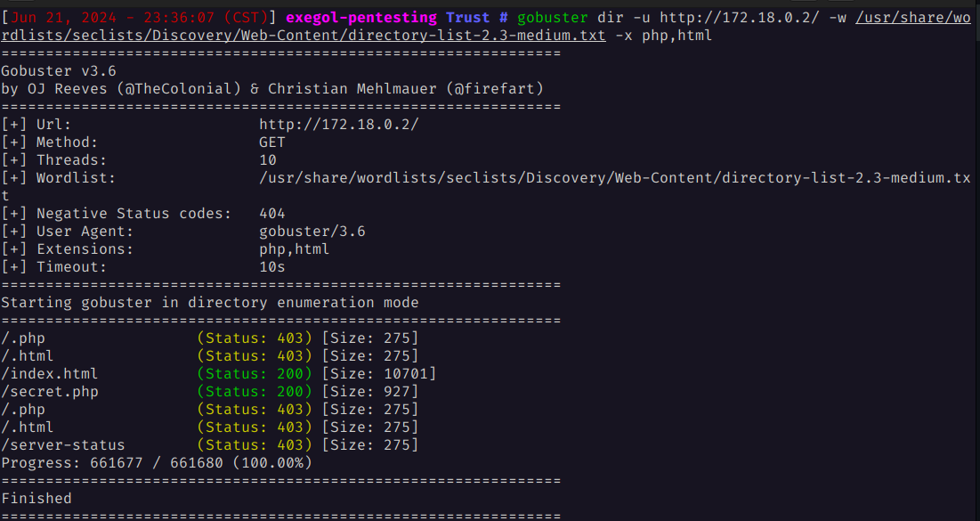Click Status: 200 on the /index.html row
The height and width of the screenshot is (521, 980).
[x=255, y=374]
